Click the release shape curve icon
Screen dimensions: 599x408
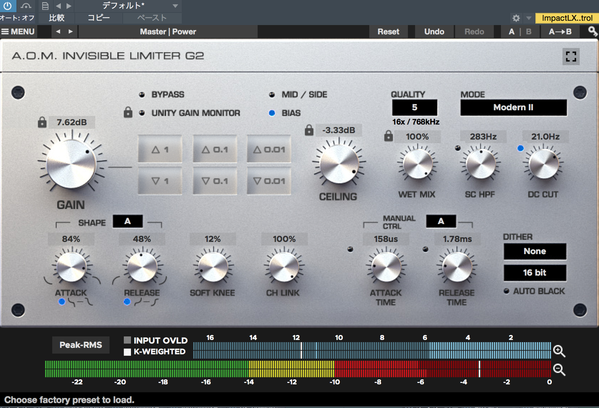[146, 303]
